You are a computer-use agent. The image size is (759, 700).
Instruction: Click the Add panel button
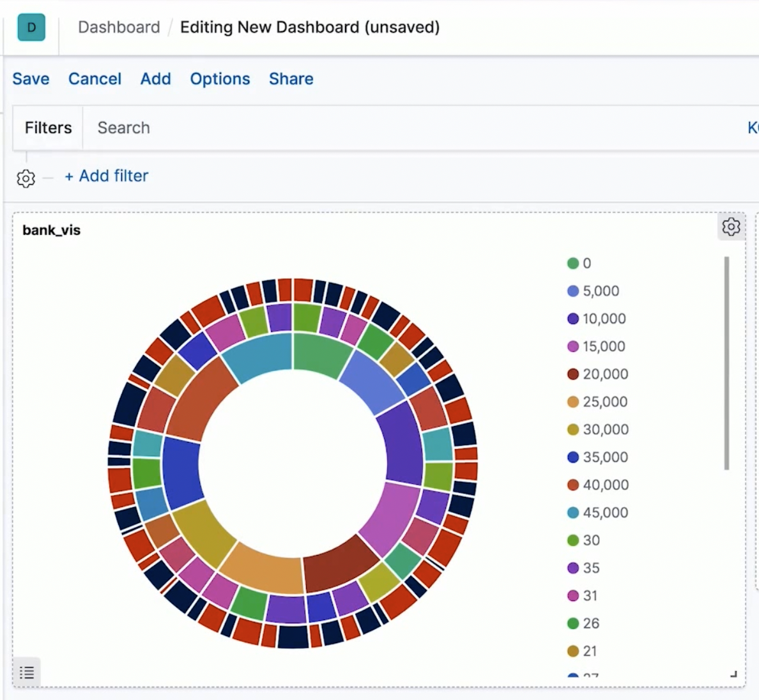[x=155, y=79]
